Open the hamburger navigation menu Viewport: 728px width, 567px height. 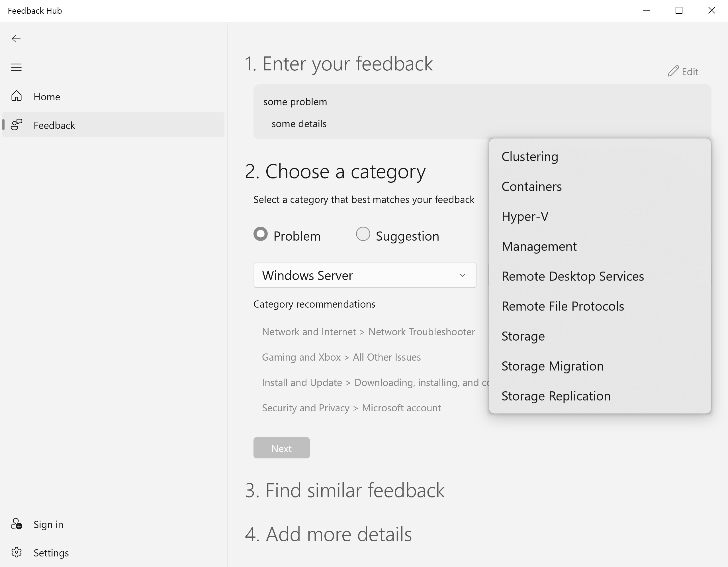(x=16, y=67)
